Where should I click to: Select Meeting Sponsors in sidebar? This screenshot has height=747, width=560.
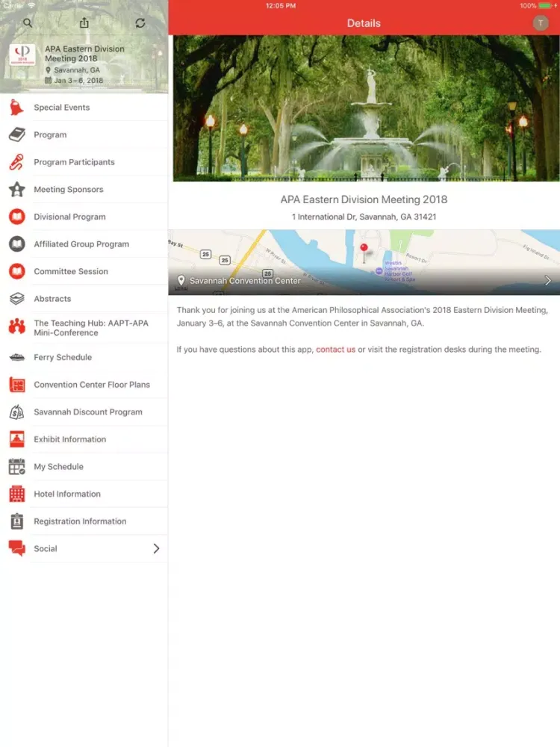[84, 189]
